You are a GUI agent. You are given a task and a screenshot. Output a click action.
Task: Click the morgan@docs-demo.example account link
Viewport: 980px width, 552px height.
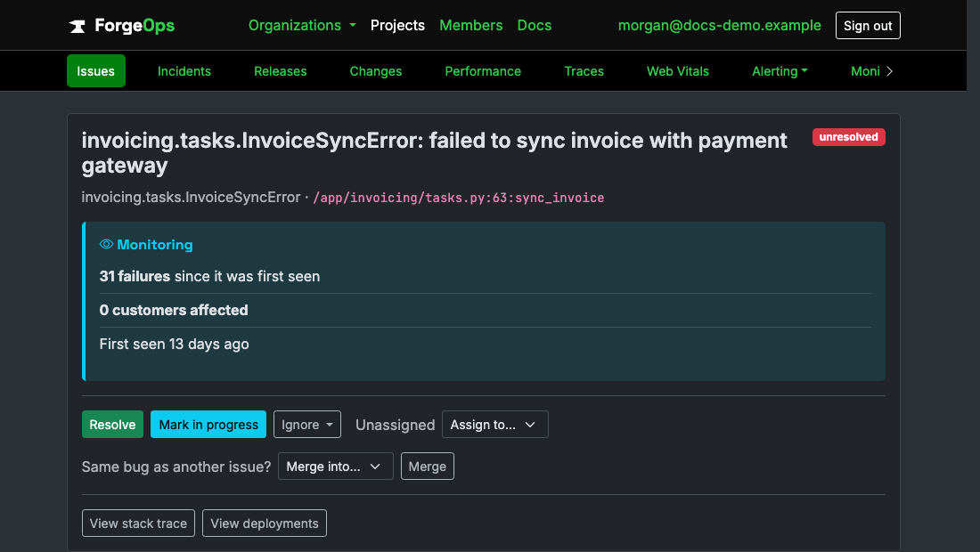click(719, 26)
